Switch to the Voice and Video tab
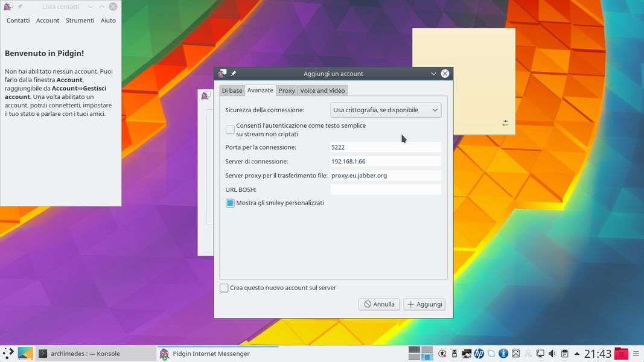 (x=322, y=91)
